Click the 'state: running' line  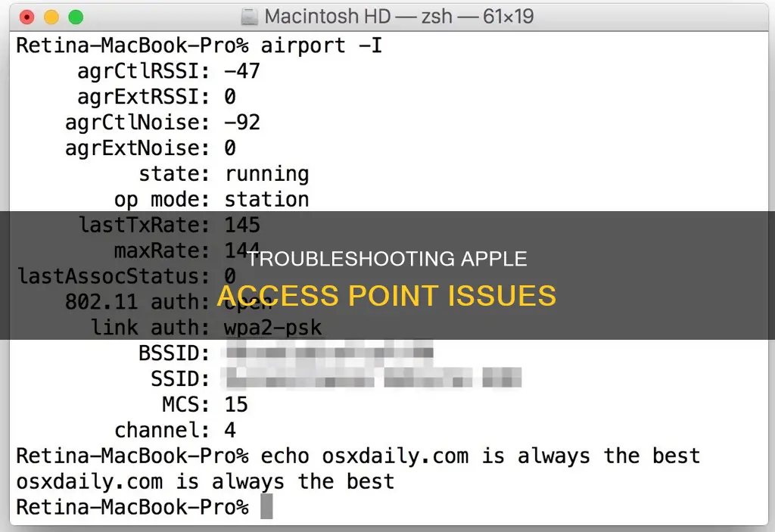coord(224,174)
